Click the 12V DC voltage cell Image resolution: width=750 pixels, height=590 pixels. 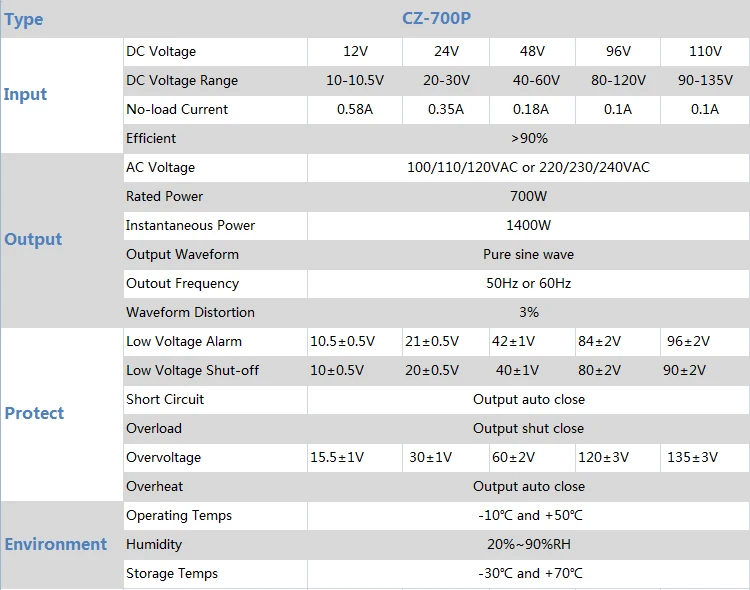click(355, 51)
